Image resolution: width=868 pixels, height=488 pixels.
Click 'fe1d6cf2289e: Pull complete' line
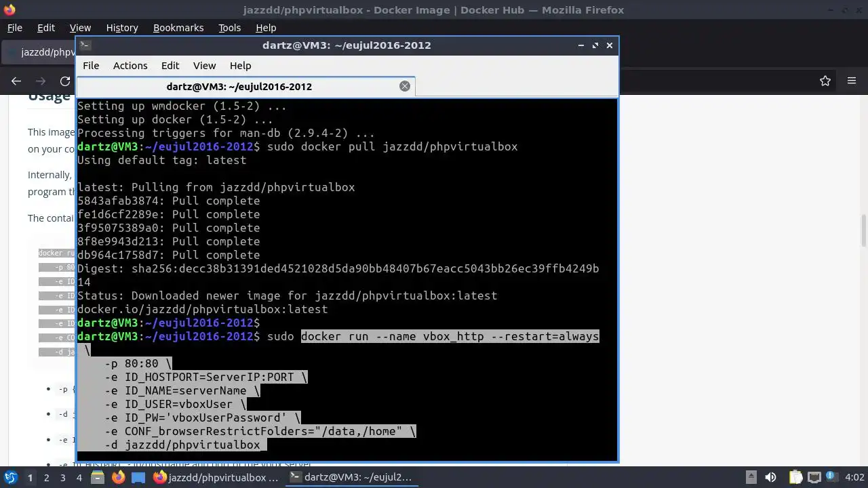168,214
